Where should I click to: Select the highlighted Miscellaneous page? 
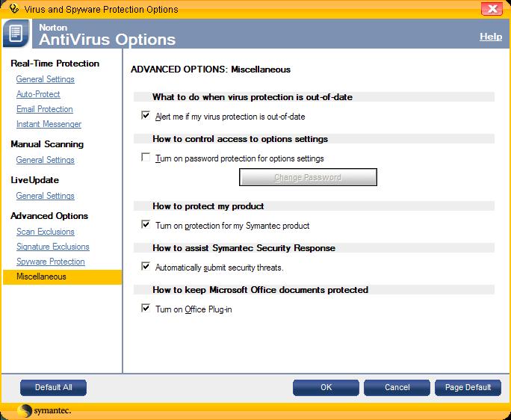tap(62, 277)
